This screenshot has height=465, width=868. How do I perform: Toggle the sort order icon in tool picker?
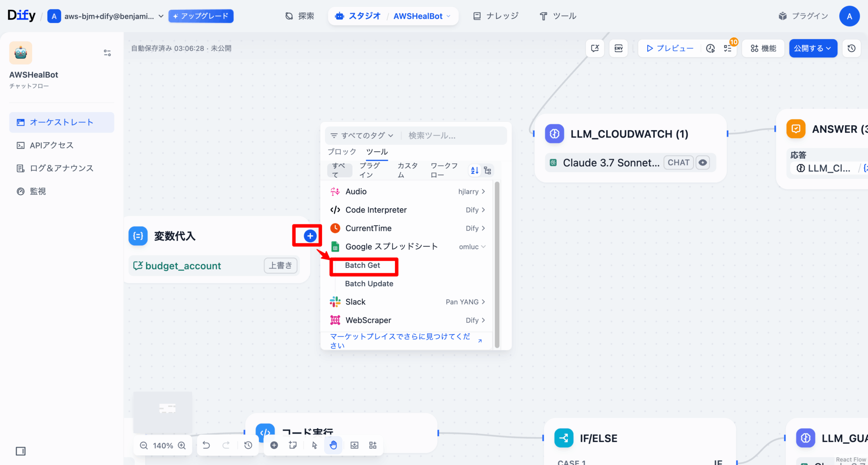coord(474,170)
